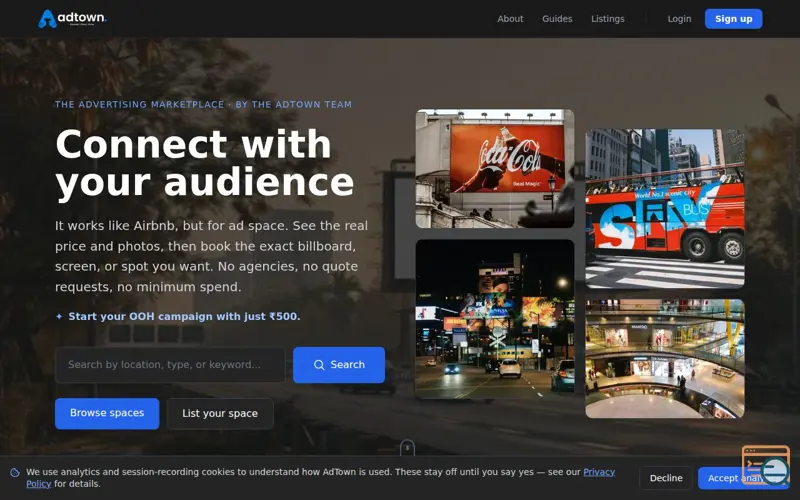
Task: Click the scroll-down mouse indicator icon
Action: pyautogui.click(x=407, y=448)
